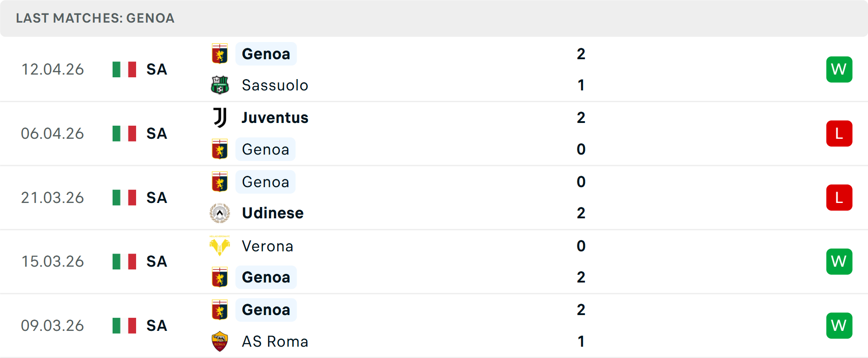This screenshot has height=358, width=868.
Task: Select the Verona team name
Action: pyautogui.click(x=268, y=246)
